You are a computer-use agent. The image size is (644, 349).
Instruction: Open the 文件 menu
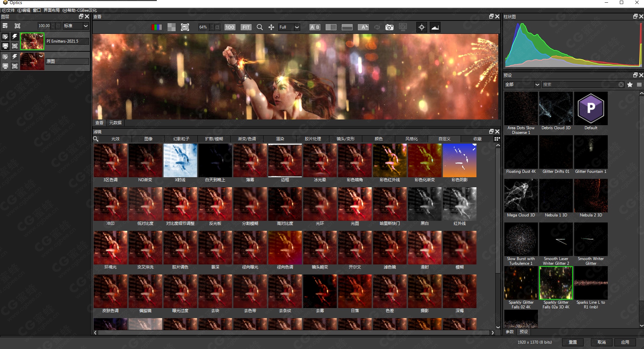pyautogui.click(x=8, y=10)
